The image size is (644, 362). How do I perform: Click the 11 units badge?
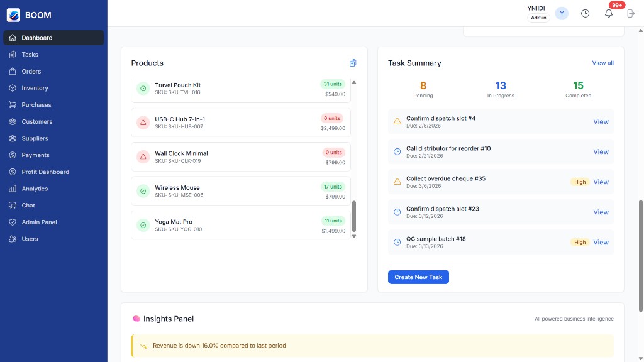333,221
